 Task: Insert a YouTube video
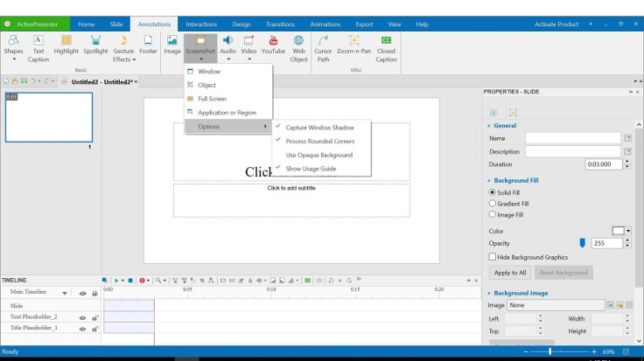click(x=273, y=45)
